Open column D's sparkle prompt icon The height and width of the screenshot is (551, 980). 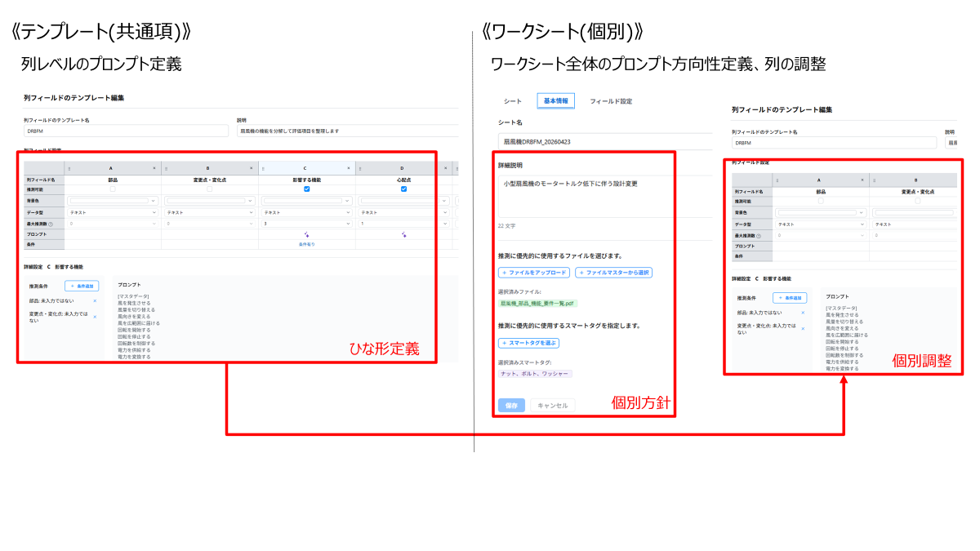[x=403, y=234]
